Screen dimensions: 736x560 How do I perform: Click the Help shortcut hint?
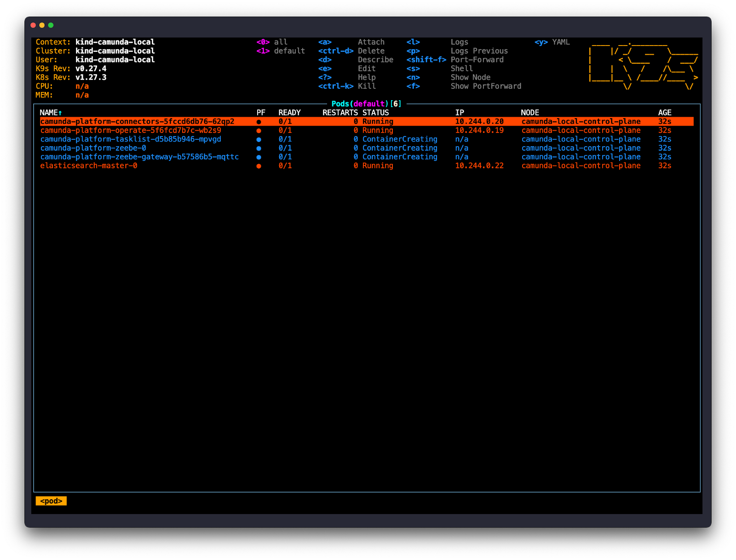[347, 77]
